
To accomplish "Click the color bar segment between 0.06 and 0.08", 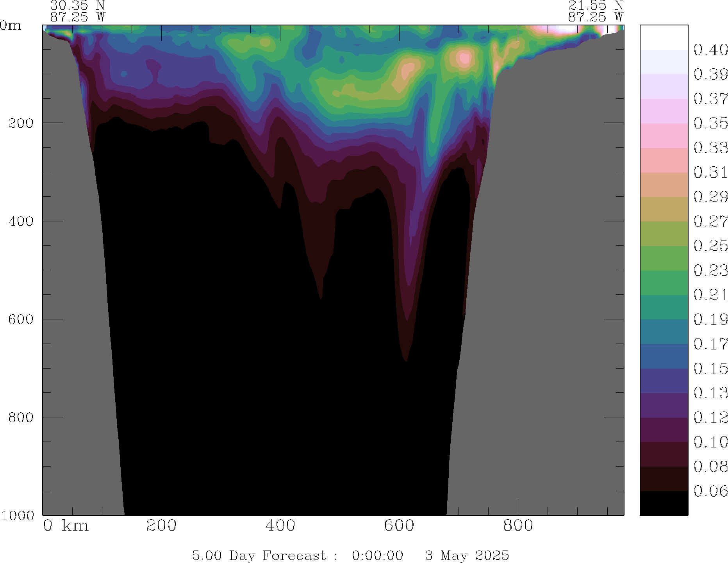I will [x=664, y=479].
